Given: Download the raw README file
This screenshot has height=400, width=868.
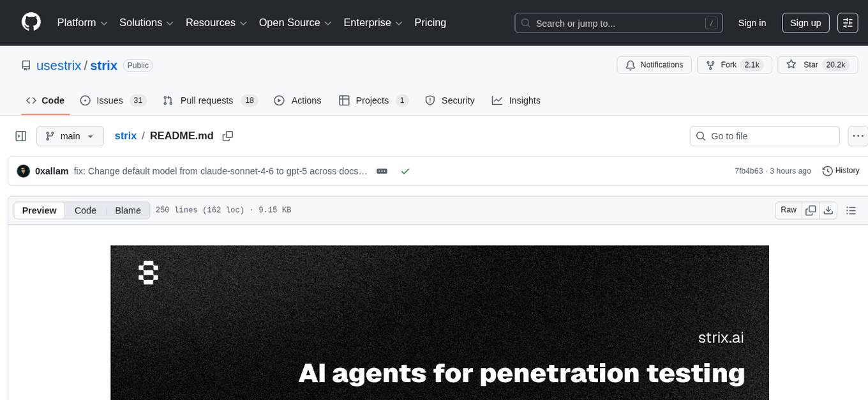Looking at the screenshot, I should [828, 210].
